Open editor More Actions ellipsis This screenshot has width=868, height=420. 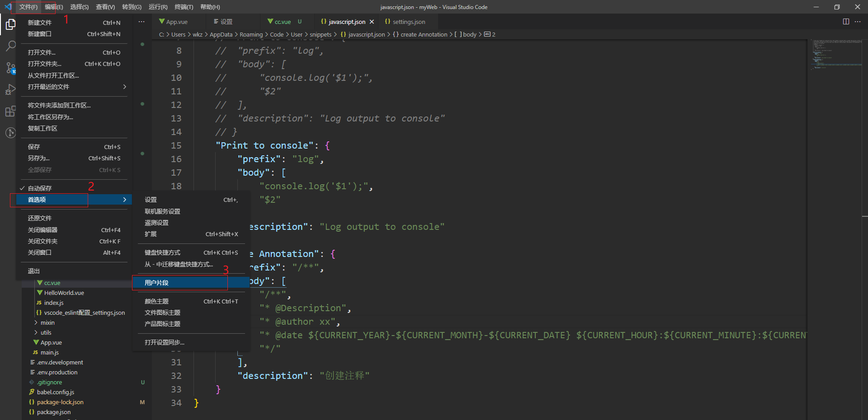click(x=858, y=22)
